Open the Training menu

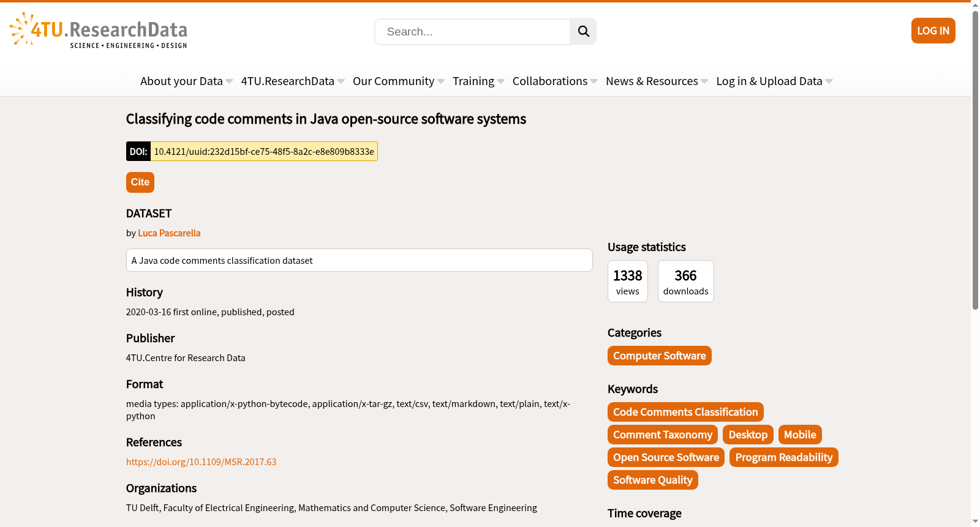(x=478, y=81)
